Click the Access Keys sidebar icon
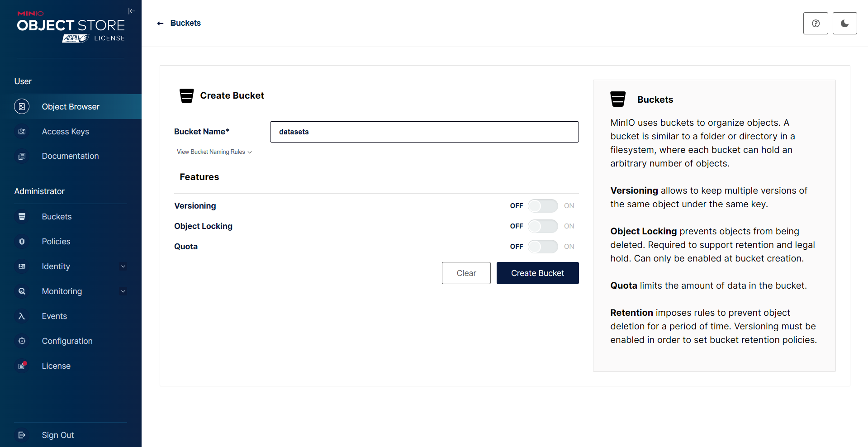 (22, 132)
